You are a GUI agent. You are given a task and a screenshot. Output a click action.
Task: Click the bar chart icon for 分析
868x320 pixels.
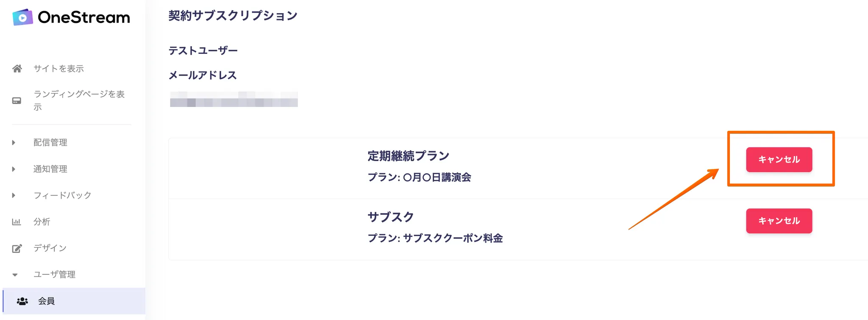point(17,222)
